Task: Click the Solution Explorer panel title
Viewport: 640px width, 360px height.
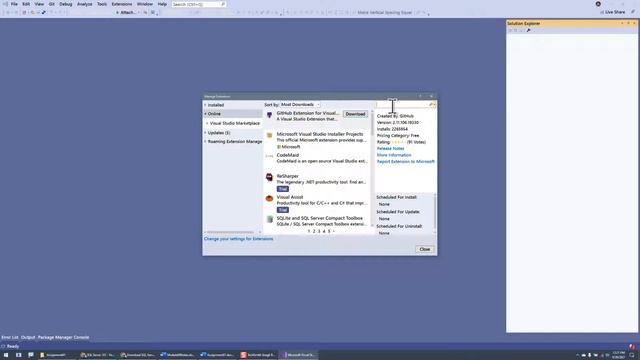Action: click(x=523, y=24)
